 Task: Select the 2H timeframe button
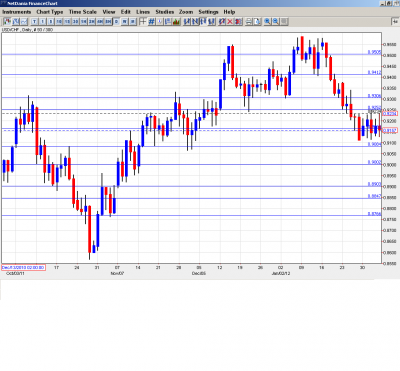tap(92, 22)
